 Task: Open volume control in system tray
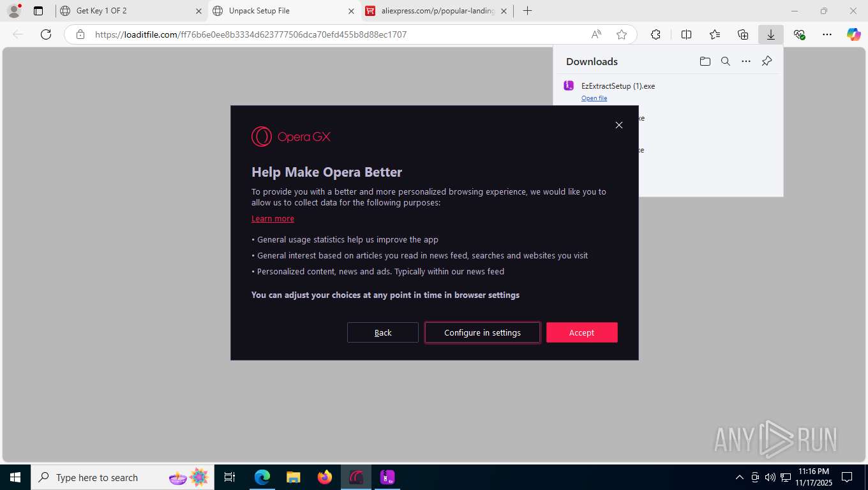770,477
